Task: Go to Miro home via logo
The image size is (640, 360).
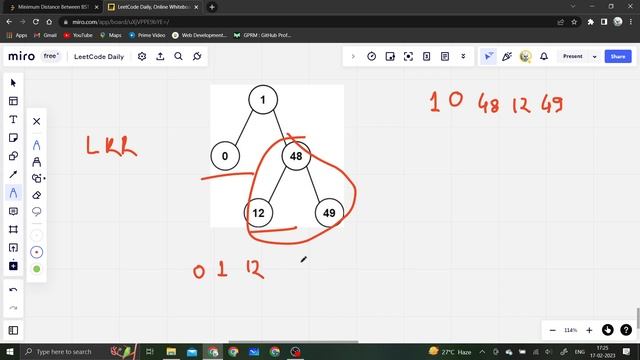Action: click(22, 56)
